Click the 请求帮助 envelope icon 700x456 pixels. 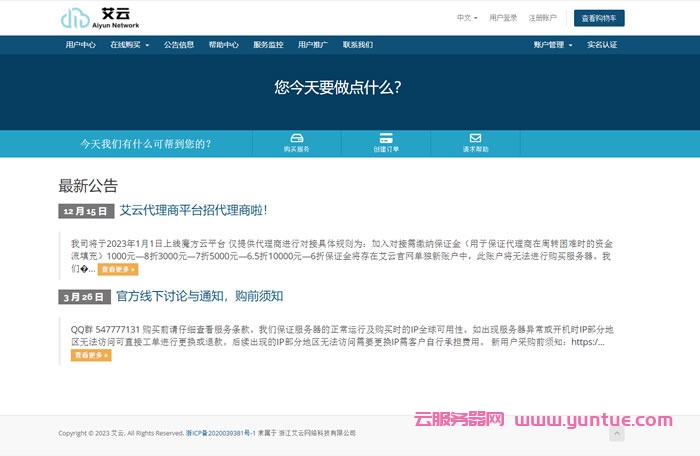pyautogui.click(x=475, y=138)
